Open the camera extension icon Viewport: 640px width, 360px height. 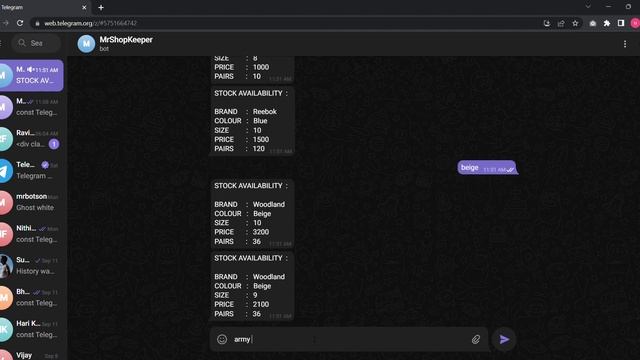tap(593, 23)
